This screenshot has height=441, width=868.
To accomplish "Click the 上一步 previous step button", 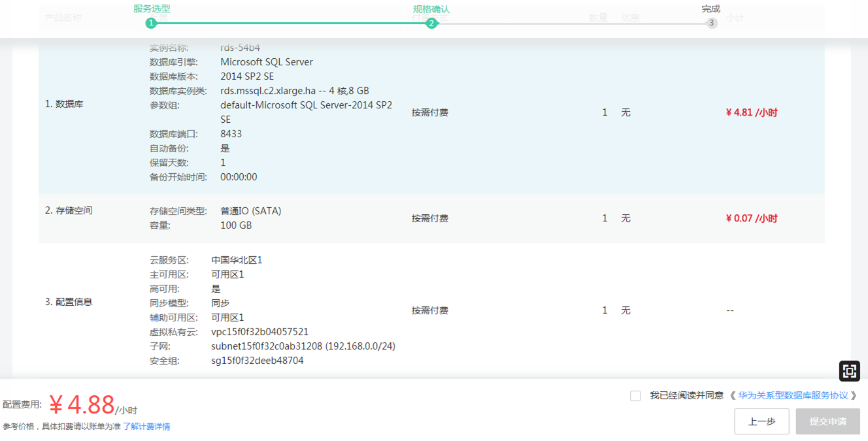I will [x=761, y=421].
